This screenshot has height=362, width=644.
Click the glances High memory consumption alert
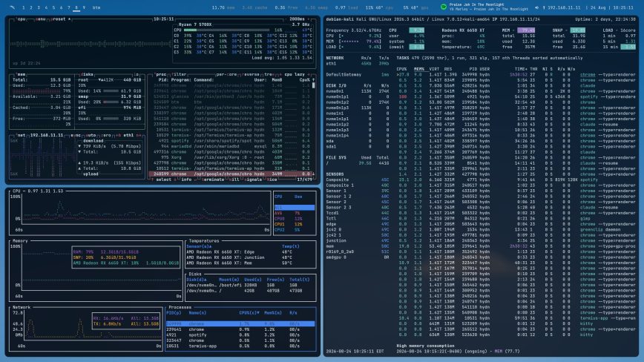point(425,346)
